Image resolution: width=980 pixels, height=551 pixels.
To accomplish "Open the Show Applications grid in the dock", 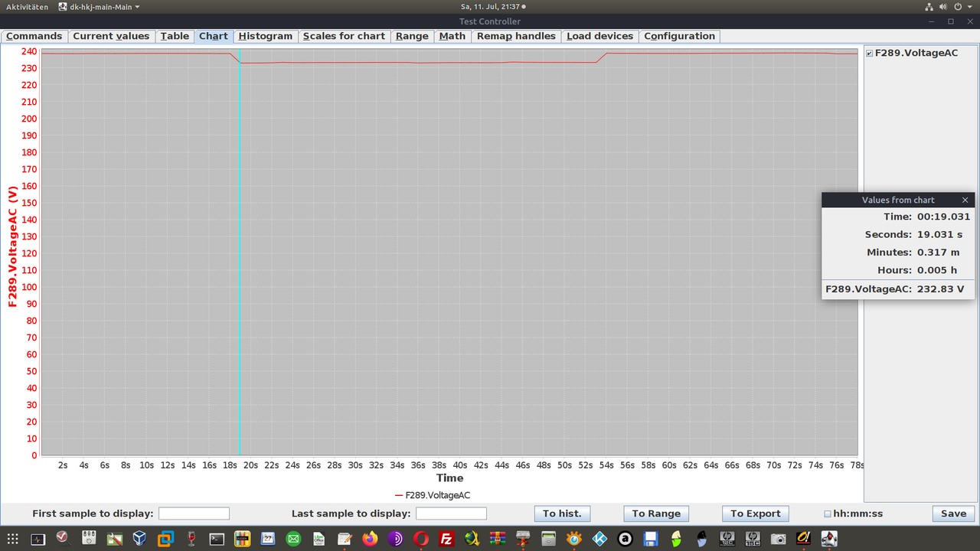I will [11, 540].
